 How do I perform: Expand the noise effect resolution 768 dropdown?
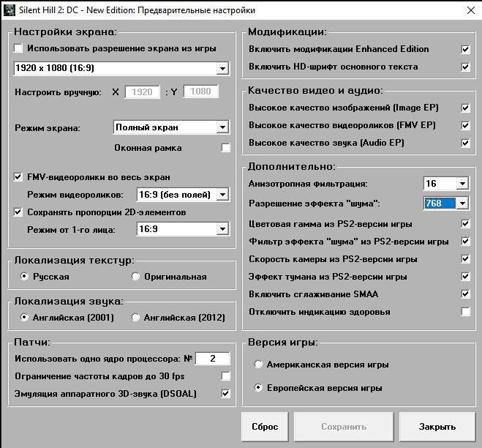tap(462, 204)
